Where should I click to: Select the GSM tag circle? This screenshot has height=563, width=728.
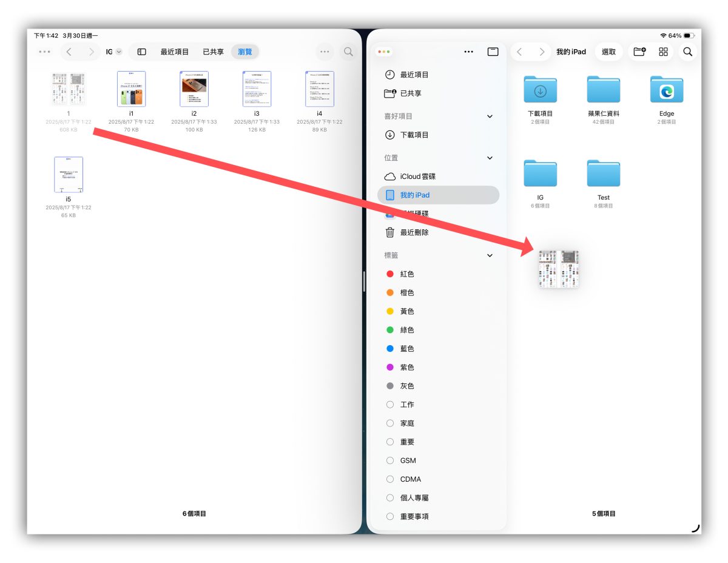point(390,460)
